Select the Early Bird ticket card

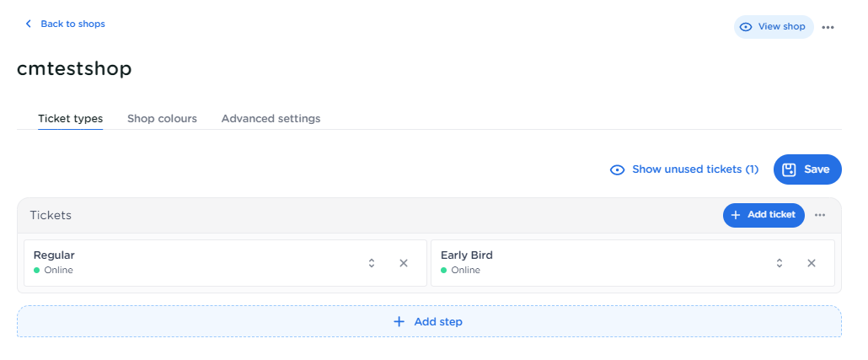(590, 263)
